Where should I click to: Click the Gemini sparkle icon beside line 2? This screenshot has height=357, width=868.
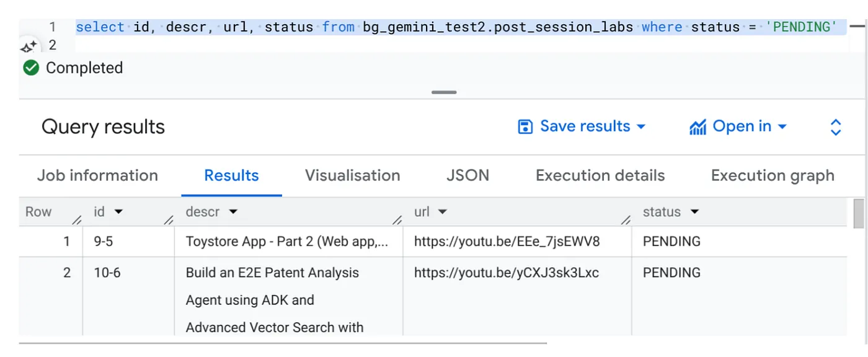[x=29, y=46]
